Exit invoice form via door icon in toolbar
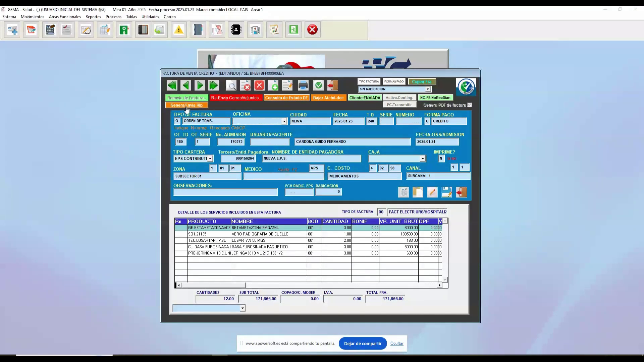 (x=333, y=85)
